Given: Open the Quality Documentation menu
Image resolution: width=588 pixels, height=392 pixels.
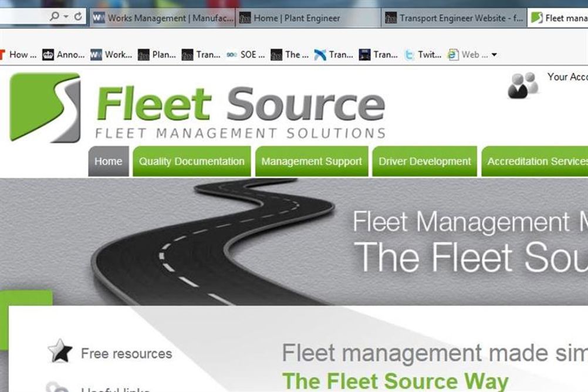Looking at the screenshot, I should click(x=192, y=161).
